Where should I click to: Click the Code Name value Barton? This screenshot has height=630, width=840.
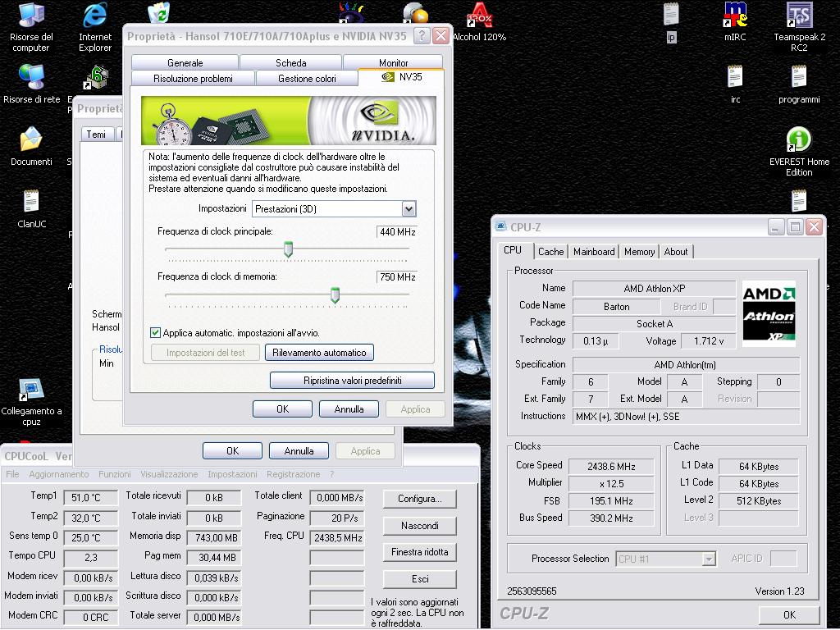[x=617, y=307]
